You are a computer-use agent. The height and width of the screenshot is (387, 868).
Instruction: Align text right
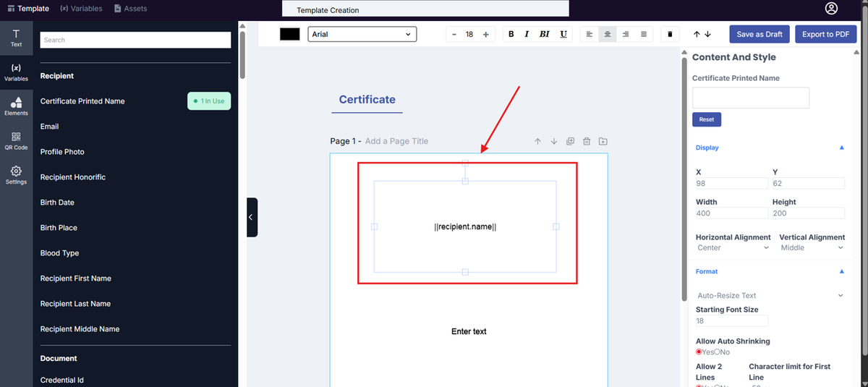[x=626, y=34]
